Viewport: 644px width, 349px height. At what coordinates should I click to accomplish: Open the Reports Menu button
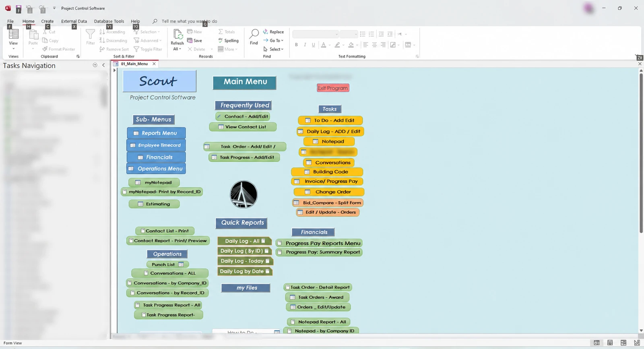[x=156, y=133]
